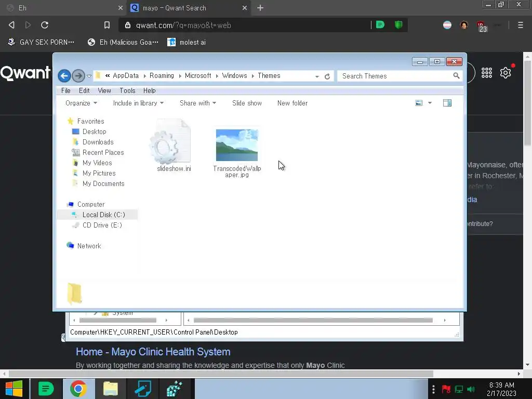The width and height of the screenshot is (532, 399).
Task: Bookmark this page icon
Action: 107,25
